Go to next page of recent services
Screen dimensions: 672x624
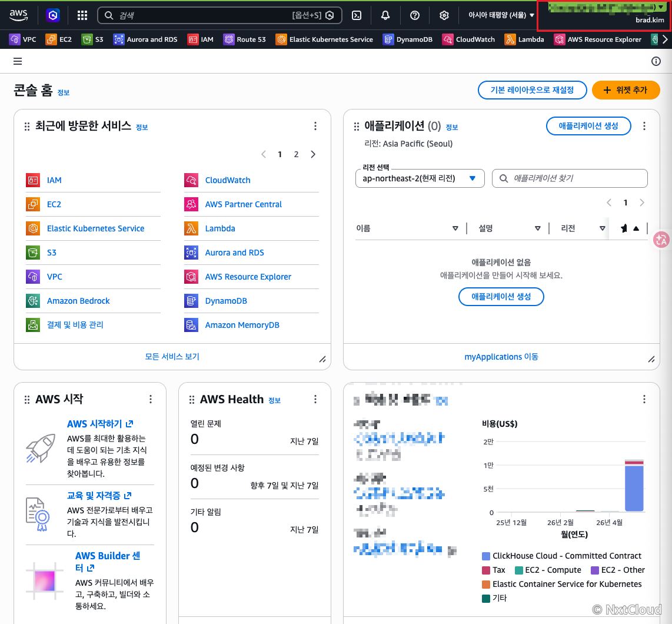(313, 154)
